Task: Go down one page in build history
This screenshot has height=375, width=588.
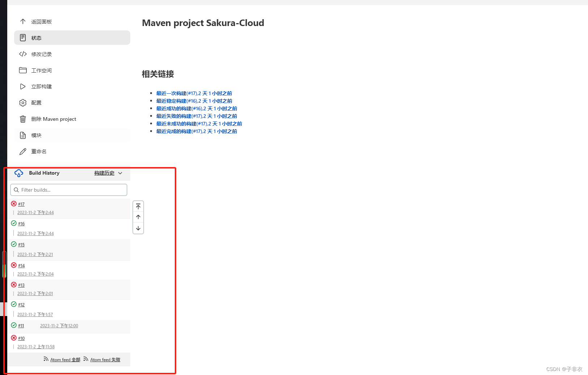Action: [x=138, y=228]
